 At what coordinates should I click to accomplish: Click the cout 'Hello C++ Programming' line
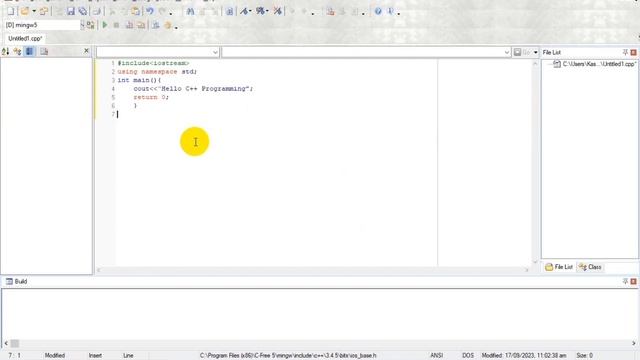point(193,89)
